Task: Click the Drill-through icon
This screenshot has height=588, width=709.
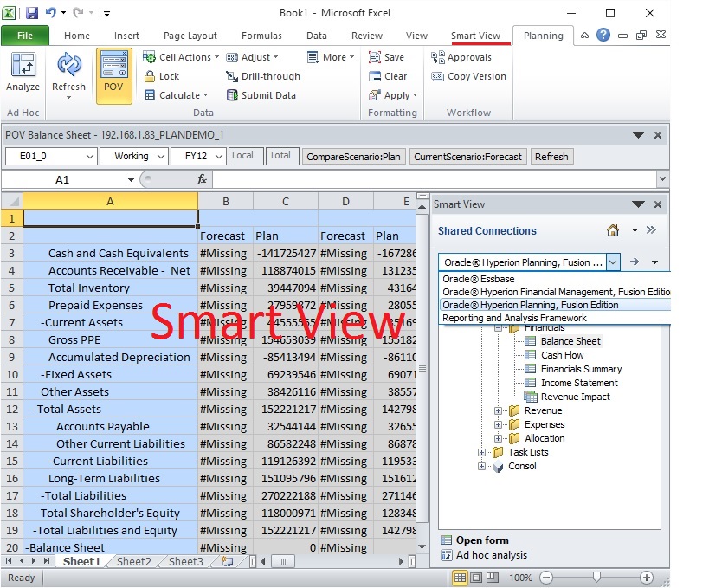Action: 233,76
